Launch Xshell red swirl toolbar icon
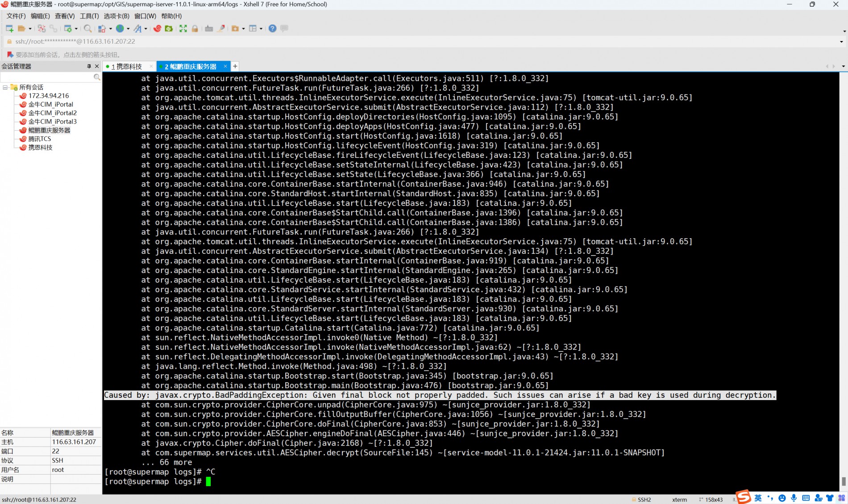This screenshot has width=848, height=504. pos(157,29)
